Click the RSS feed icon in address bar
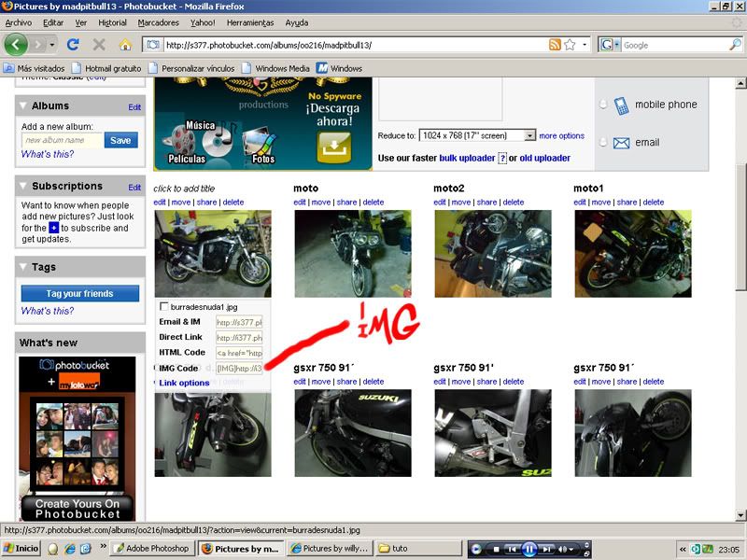Screen dimensions: 747x560 555,45
